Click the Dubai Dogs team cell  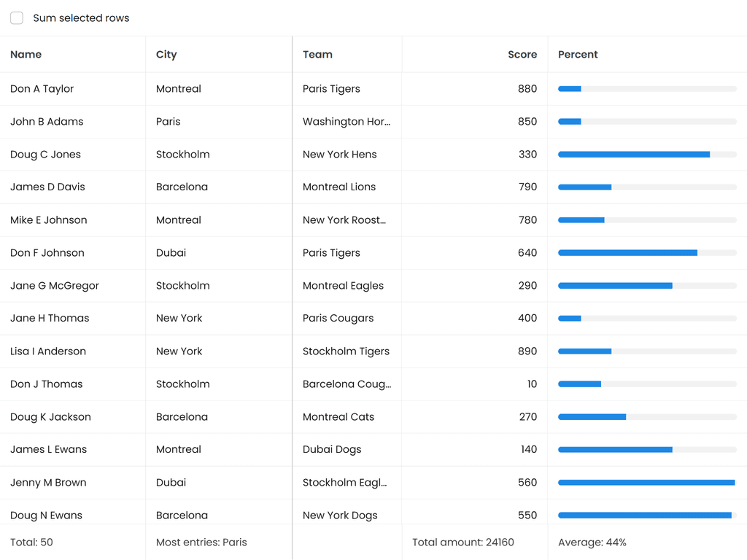[x=332, y=450]
